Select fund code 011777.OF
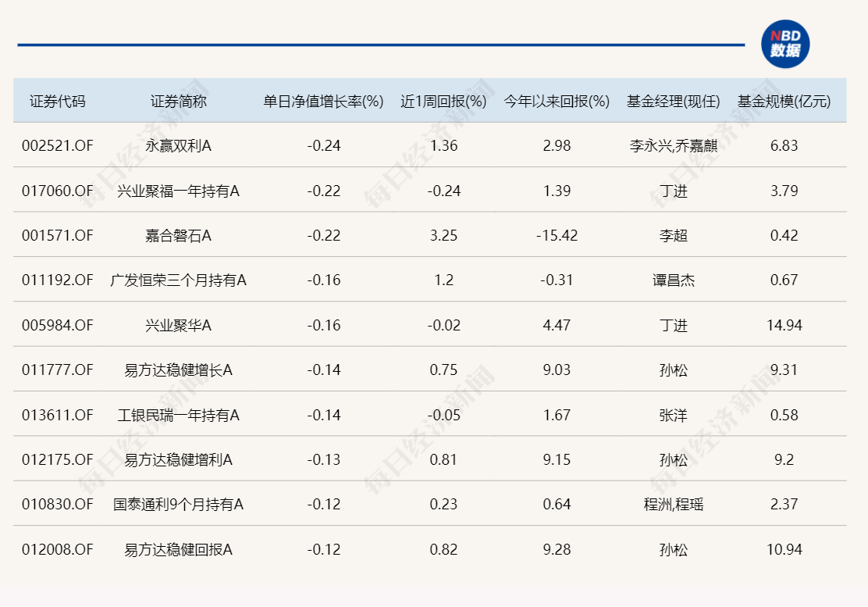The width and height of the screenshot is (868, 607). (x=58, y=370)
